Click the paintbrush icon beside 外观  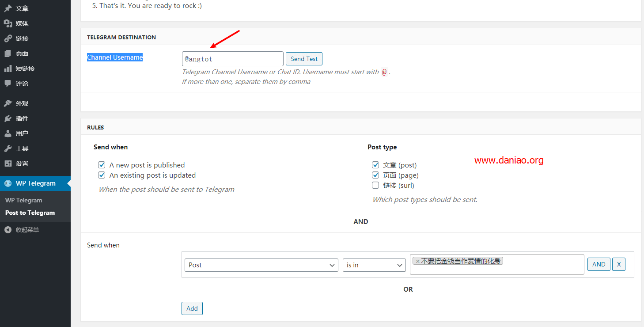click(8, 103)
